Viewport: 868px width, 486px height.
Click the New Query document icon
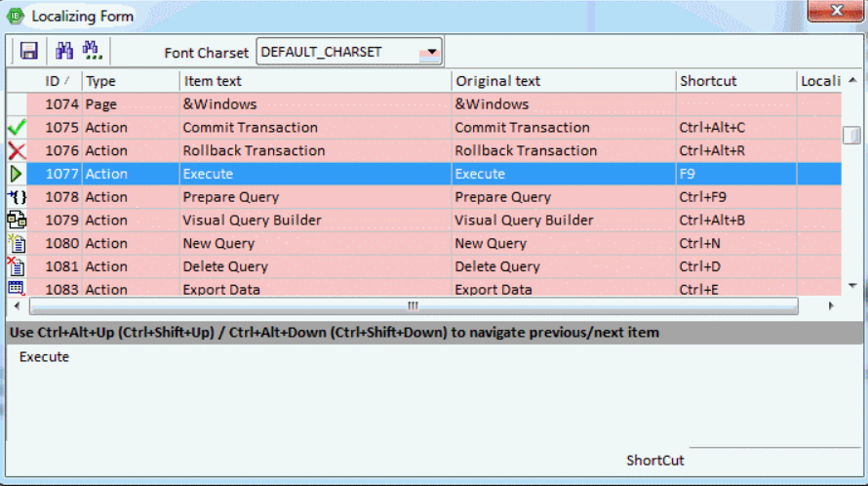point(17,244)
